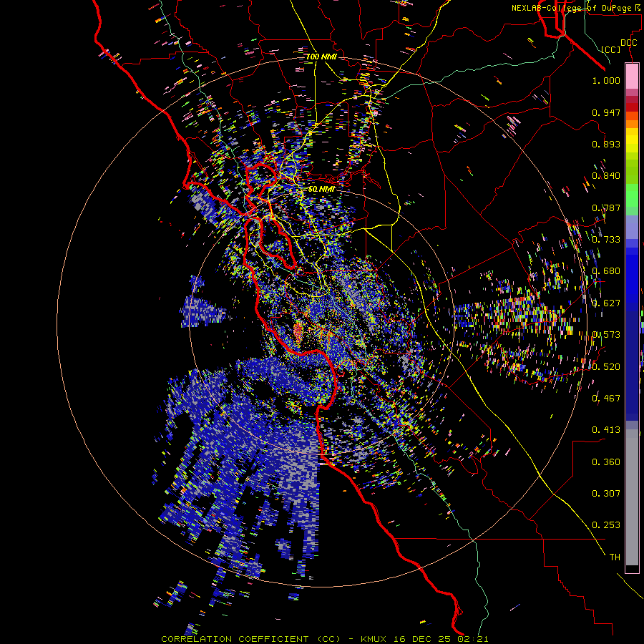The image size is (644, 644).
Task: Click the 0.253 color scale value
Action: pos(606,525)
